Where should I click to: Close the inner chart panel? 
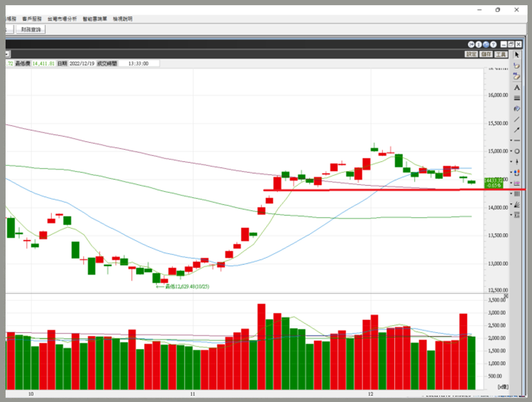519,45
